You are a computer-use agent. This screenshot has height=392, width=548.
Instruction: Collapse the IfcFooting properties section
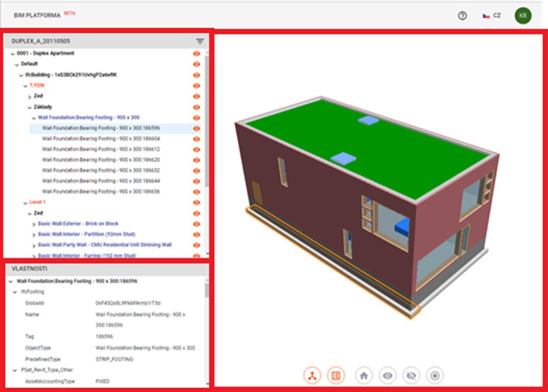14,292
